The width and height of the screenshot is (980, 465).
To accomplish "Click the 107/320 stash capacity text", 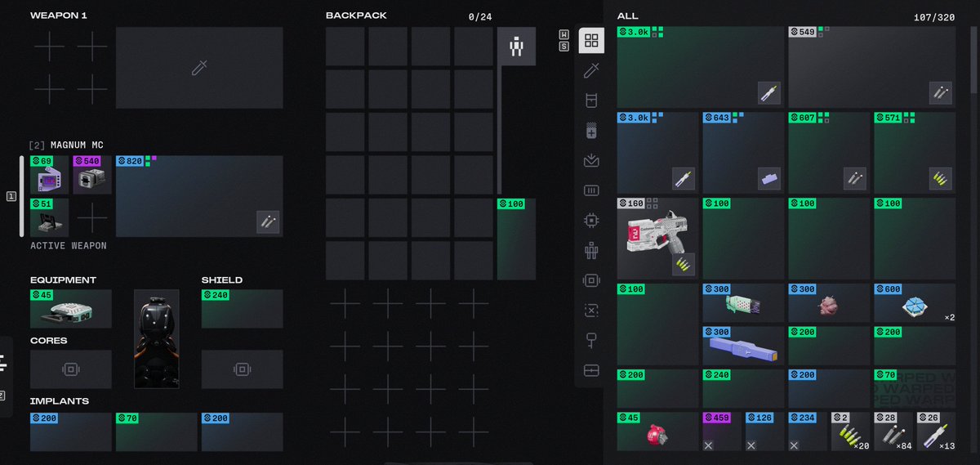I will (x=934, y=17).
